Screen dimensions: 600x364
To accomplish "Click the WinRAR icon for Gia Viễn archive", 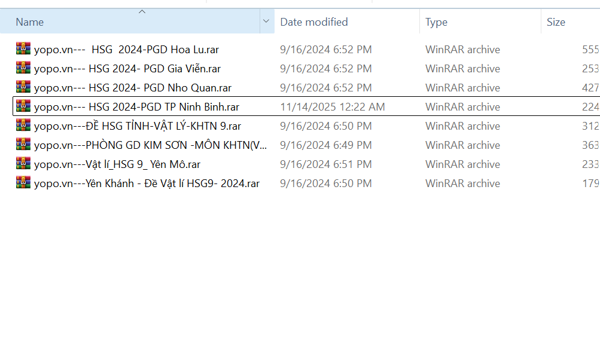I will pyautogui.click(x=23, y=69).
